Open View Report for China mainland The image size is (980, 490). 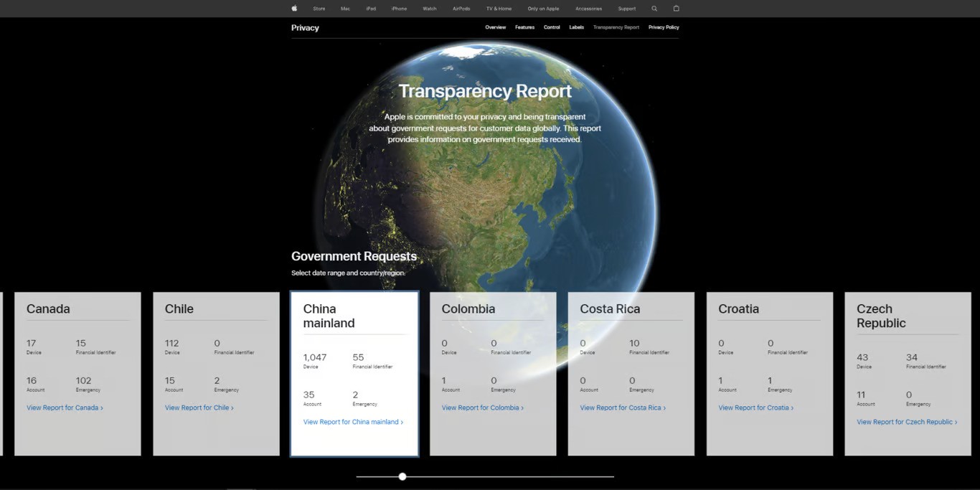pos(353,422)
